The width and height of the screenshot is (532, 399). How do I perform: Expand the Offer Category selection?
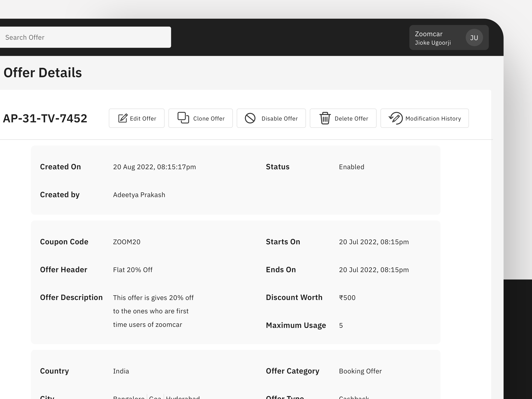(360, 371)
